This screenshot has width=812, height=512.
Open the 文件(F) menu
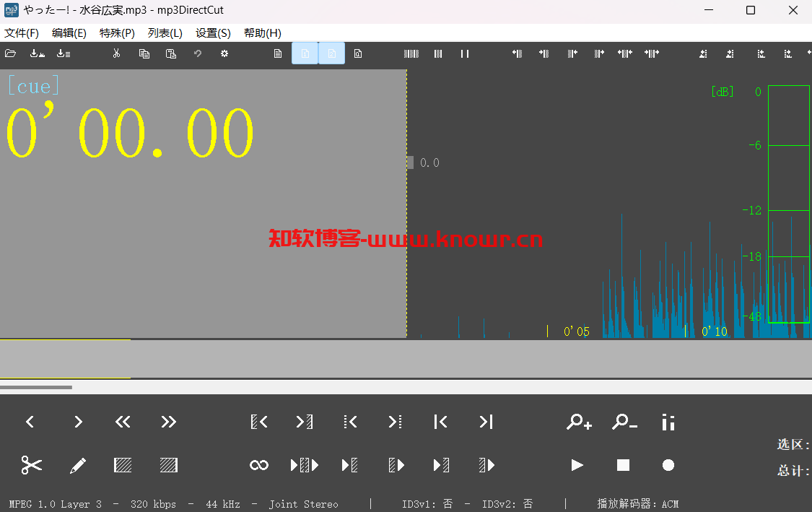21,33
